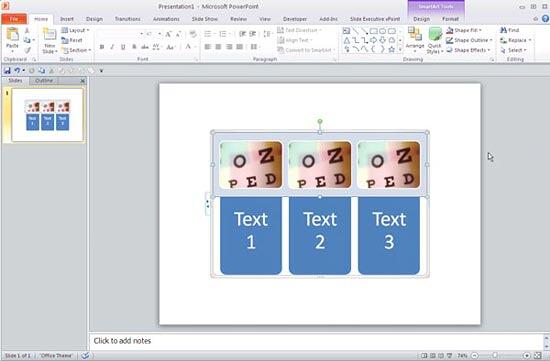Viewport: 550px width, 361px height.
Task: Expand the SmartArt text pane arrow
Action: 208,204
